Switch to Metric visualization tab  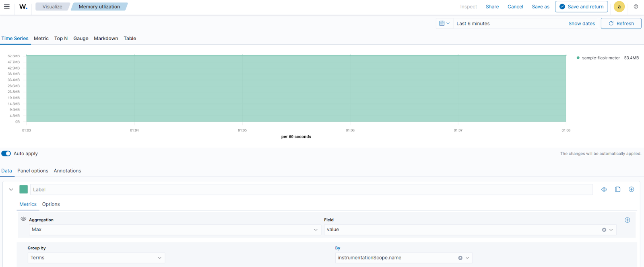(41, 39)
